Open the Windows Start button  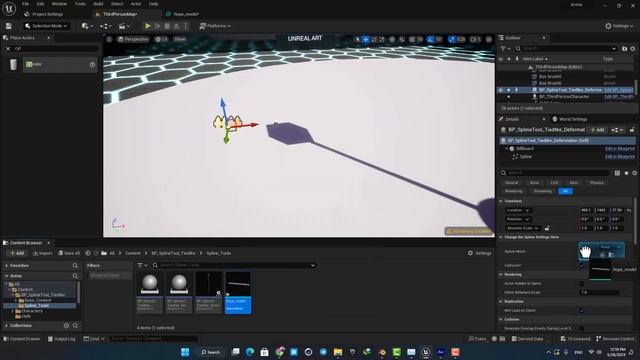point(185,352)
